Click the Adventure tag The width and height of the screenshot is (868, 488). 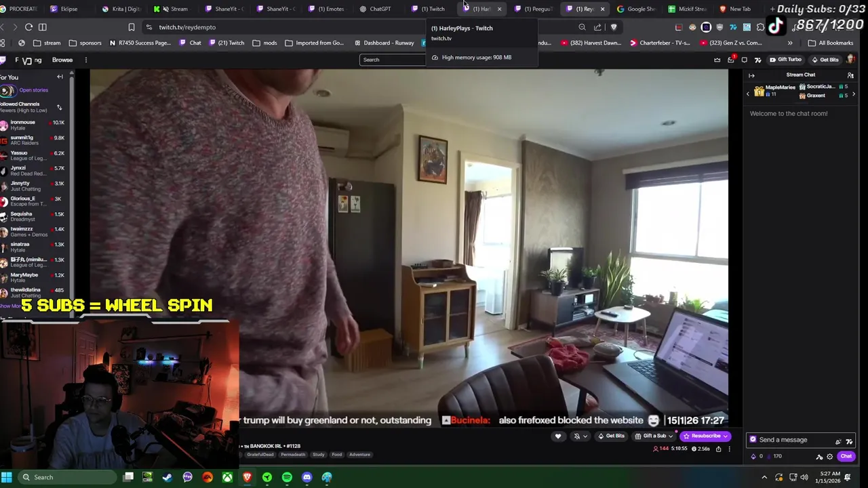359,455
